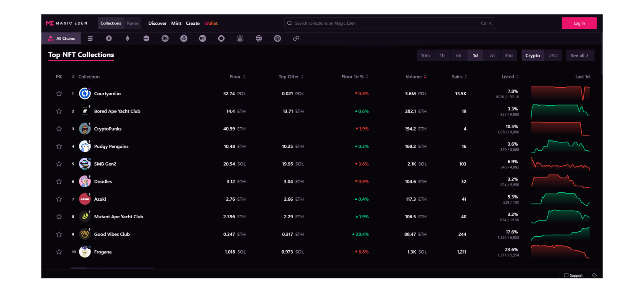Open the Create menu item
Image resolution: width=644 pixels, height=293 pixels.
pos(193,23)
